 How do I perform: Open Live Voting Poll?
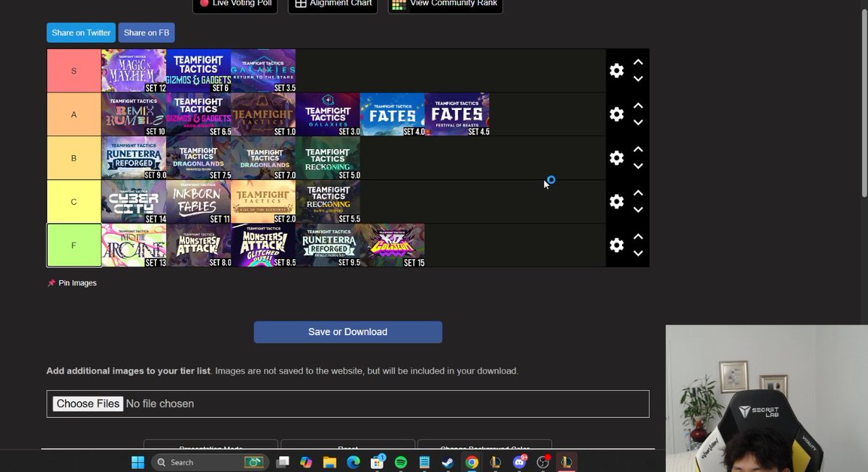coord(234,4)
